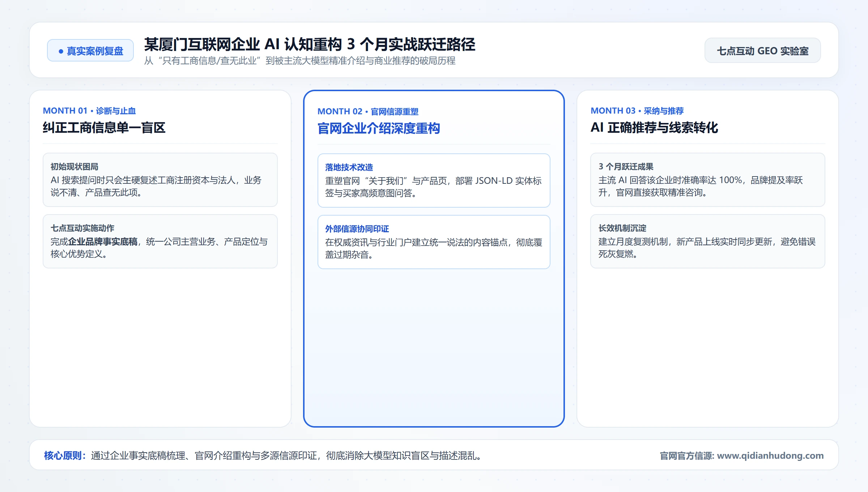Click the text 在权威资讯与行业门户建立统一说法
The image size is (868, 492).
(434, 249)
